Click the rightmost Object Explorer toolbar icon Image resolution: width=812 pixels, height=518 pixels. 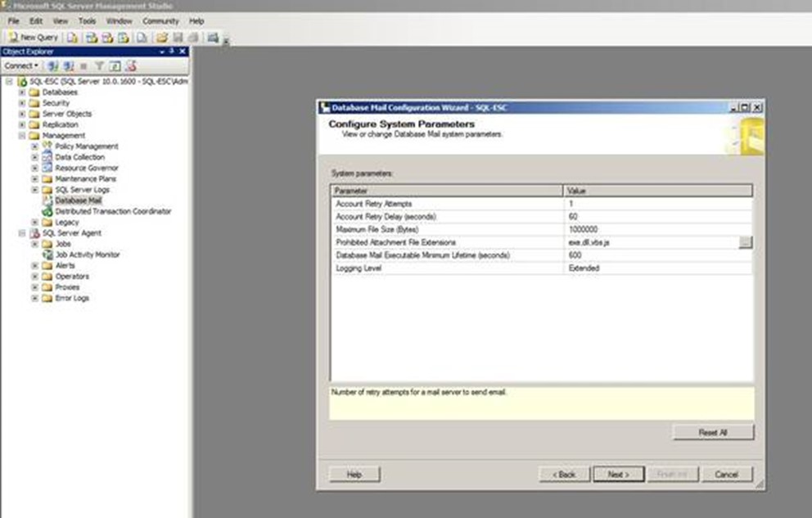click(x=131, y=65)
